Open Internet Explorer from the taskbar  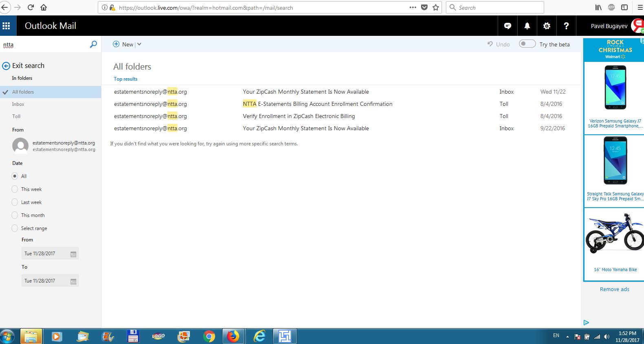pos(259,336)
